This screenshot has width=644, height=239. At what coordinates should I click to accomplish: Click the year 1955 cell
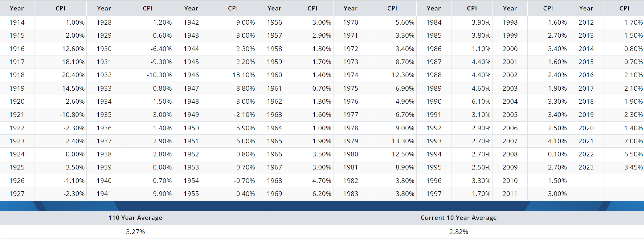tap(191, 194)
